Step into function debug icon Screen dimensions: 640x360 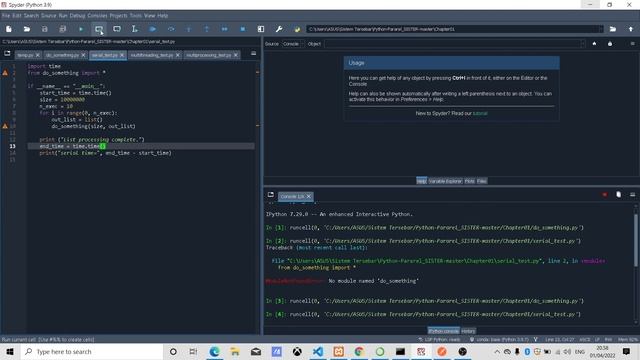pyautogui.click(x=189, y=29)
